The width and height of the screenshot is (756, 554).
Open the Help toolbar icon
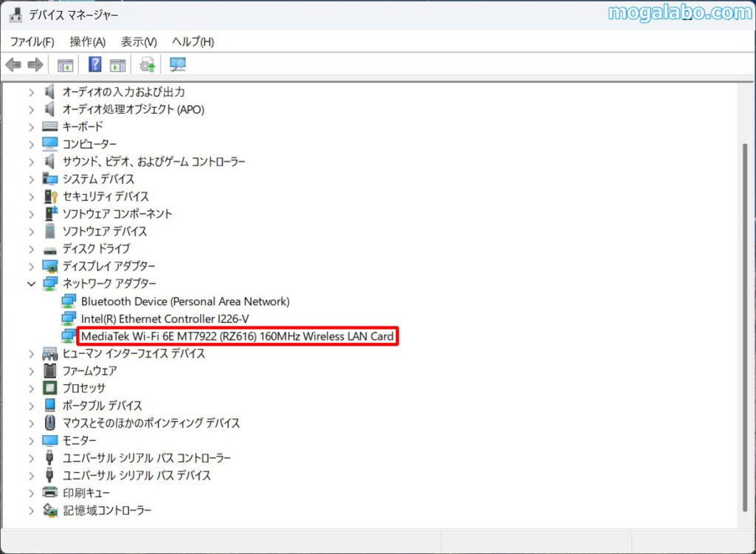(95, 64)
